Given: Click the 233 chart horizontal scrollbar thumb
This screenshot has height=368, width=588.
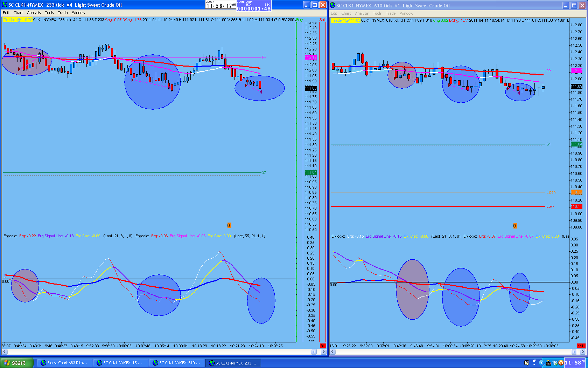Looking at the screenshot, I should pyautogui.click(x=314, y=352).
